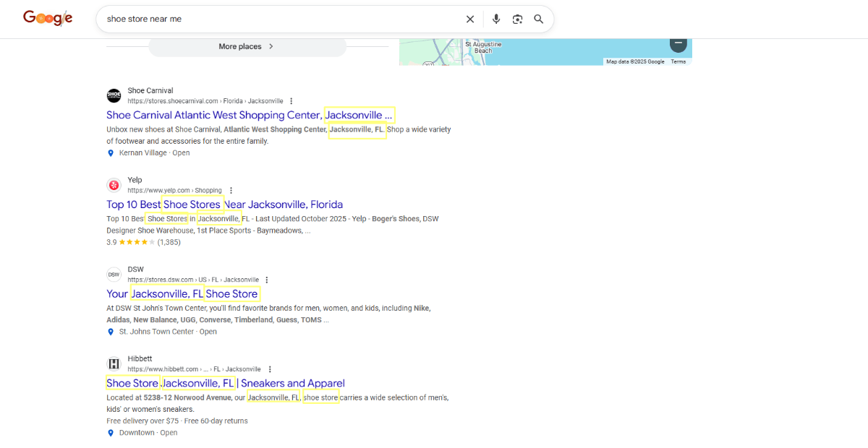Open the three-dot menu on the Shoe Carnival result

tap(291, 100)
